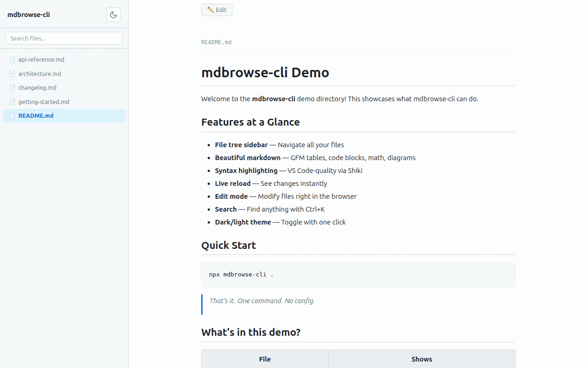This screenshot has width=588, height=368.
Task: Focus the Search files input
Action: [64, 38]
